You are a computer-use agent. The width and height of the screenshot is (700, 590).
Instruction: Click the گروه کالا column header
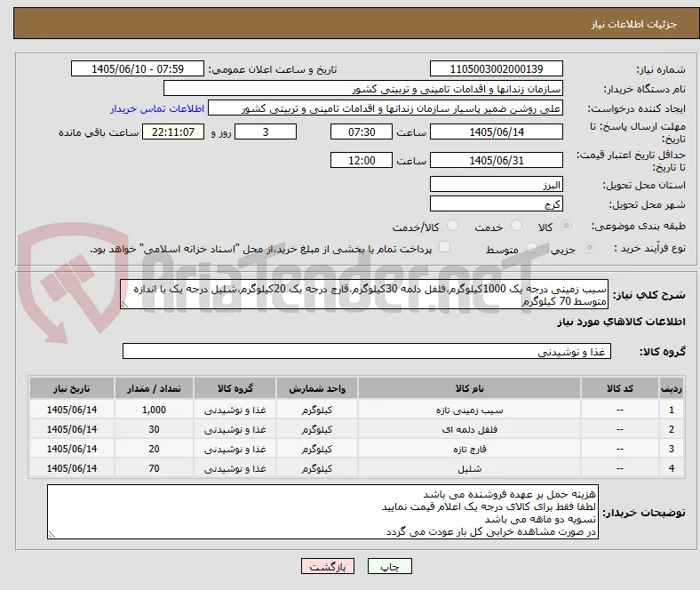(235, 388)
